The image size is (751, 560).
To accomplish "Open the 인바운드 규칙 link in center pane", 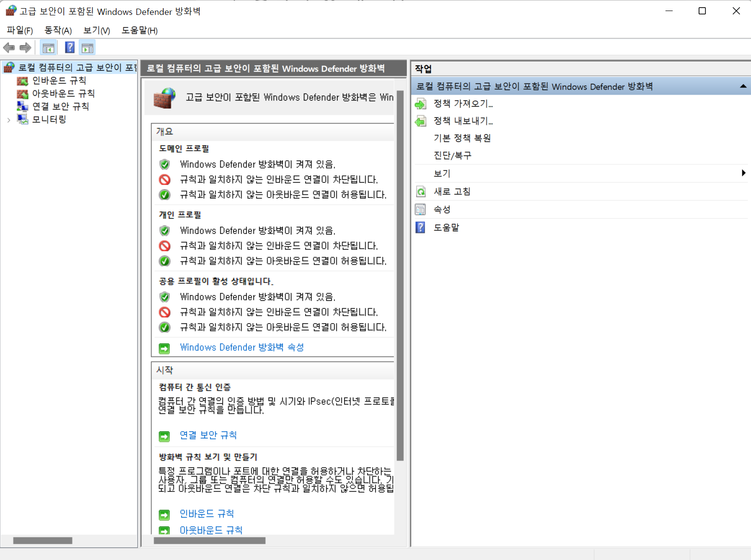I will click(x=207, y=514).
